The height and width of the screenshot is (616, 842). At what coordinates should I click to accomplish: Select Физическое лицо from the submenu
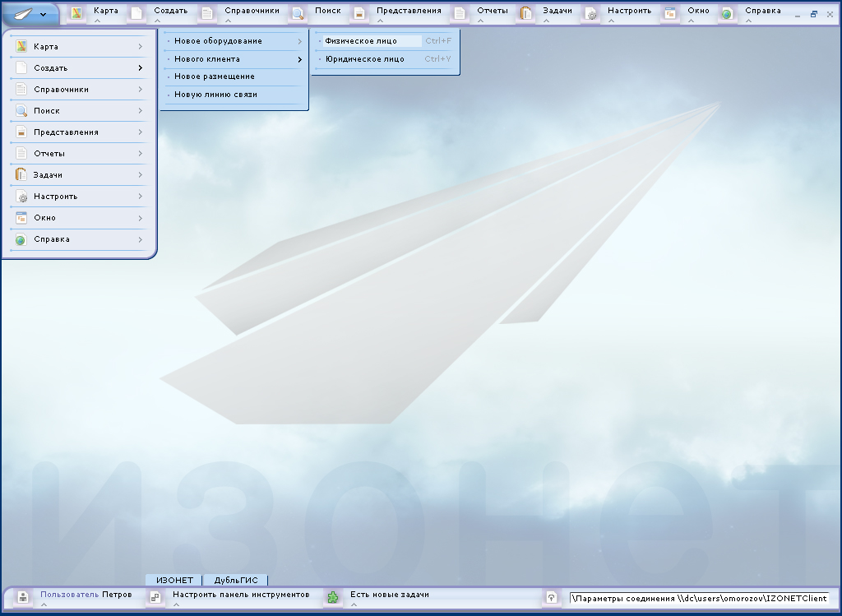tap(361, 41)
